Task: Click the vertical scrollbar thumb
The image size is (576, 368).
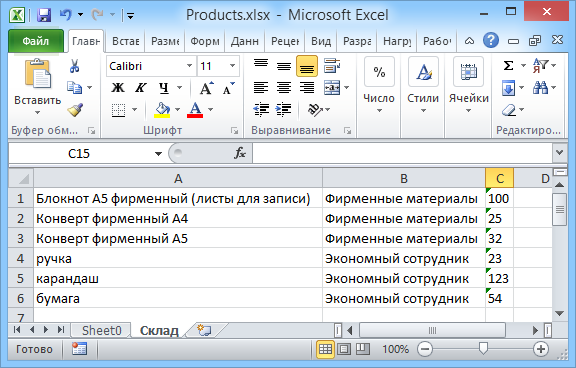Action: coord(559,209)
